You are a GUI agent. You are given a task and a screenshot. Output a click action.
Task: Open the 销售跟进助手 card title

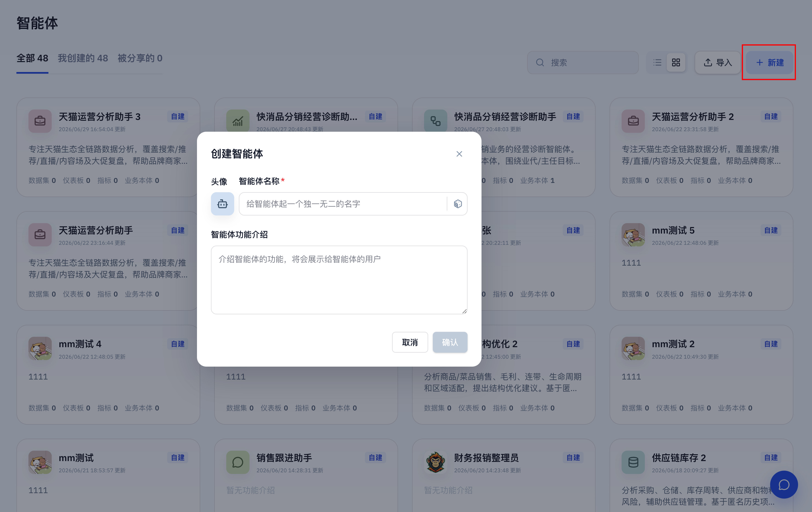pos(284,458)
